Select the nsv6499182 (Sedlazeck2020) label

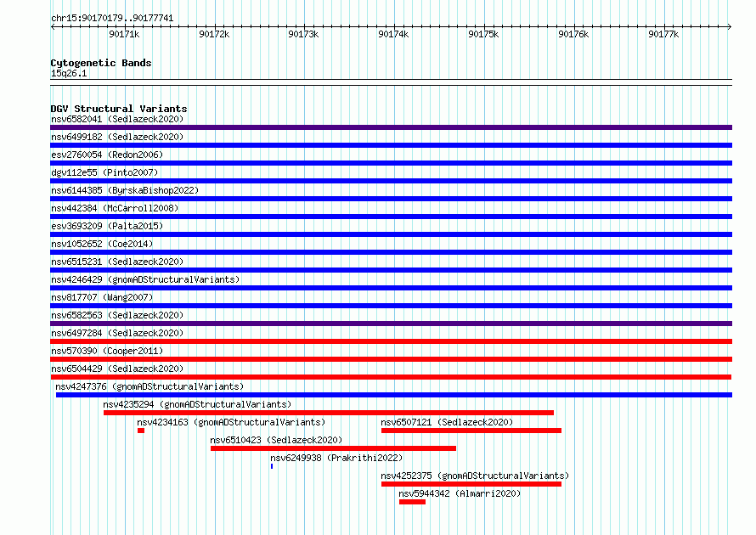click(x=117, y=137)
